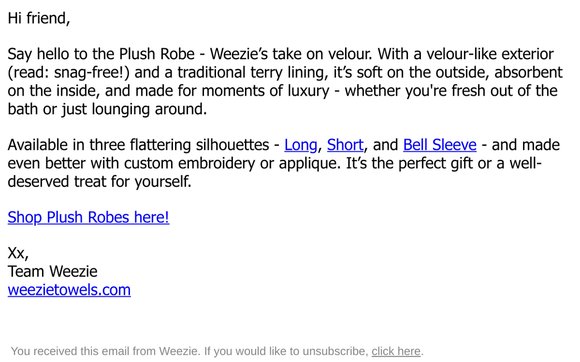Click the unsubscribe 'click here' link
This screenshot has width=580, height=362.
[396, 351]
